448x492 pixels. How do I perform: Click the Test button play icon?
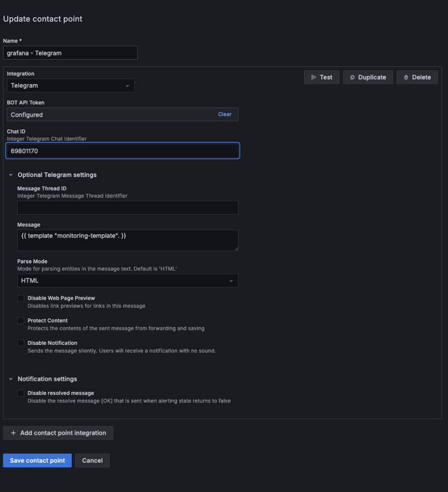point(314,77)
